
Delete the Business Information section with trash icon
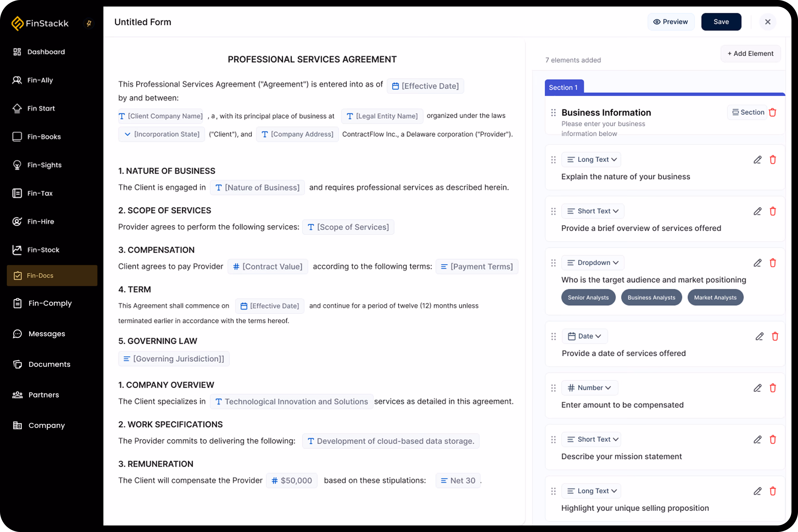[773, 112]
